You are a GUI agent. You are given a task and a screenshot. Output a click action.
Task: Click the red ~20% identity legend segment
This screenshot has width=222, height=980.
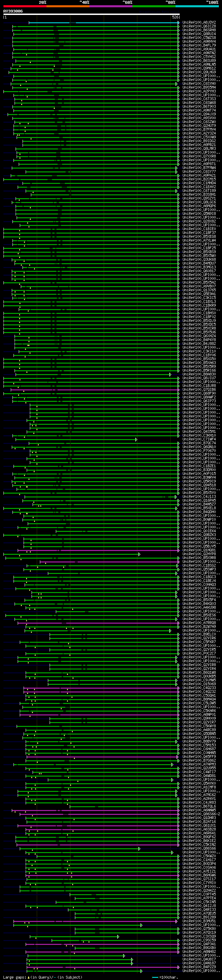click(25, 7)
